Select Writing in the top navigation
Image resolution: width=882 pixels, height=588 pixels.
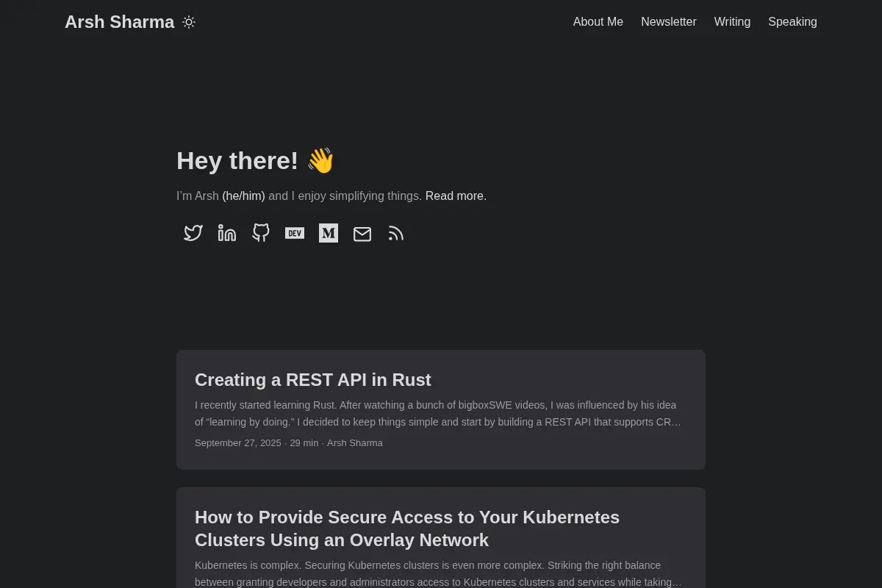click(732, 22)
